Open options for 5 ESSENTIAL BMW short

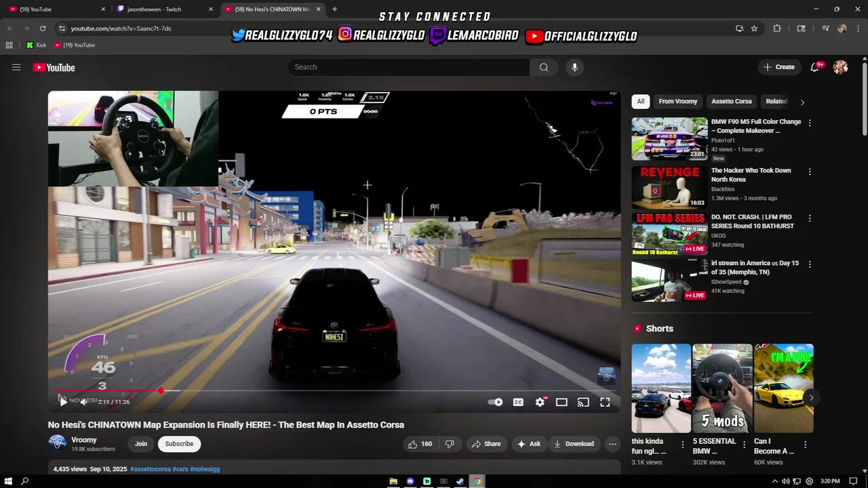(x=744, y=445)
